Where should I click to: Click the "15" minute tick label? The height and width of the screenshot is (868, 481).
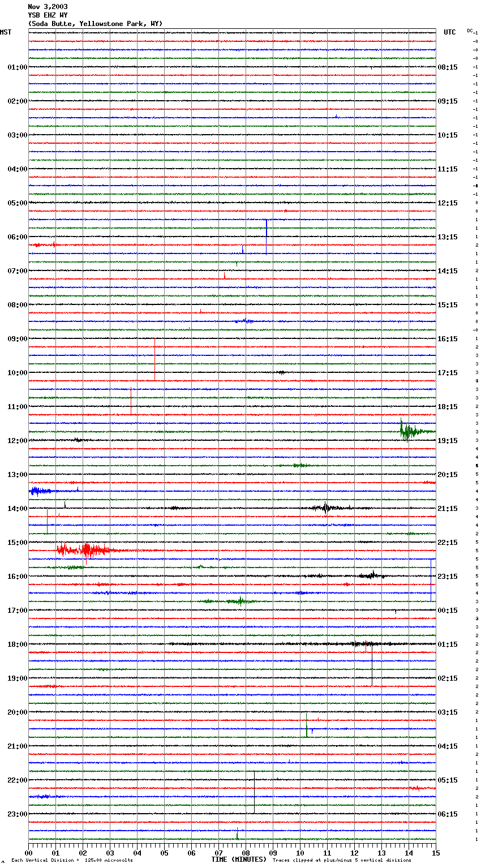[436, 853]
